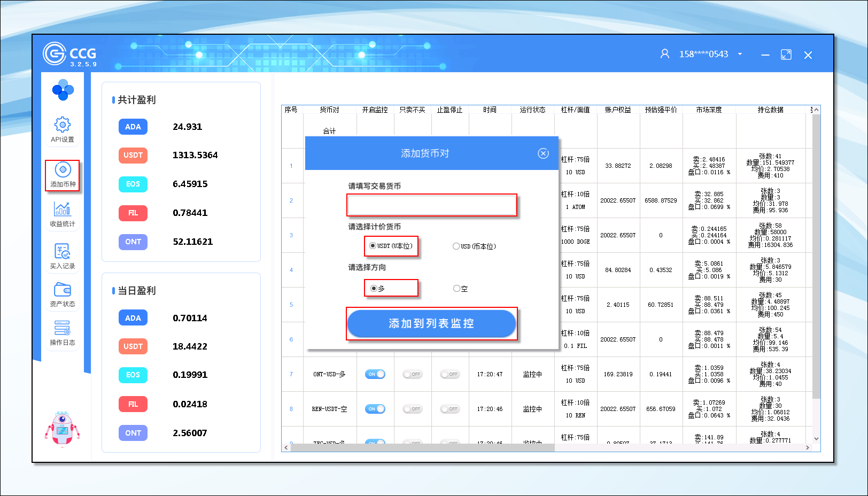Expand the account dropdown arrow

[740, 54]
